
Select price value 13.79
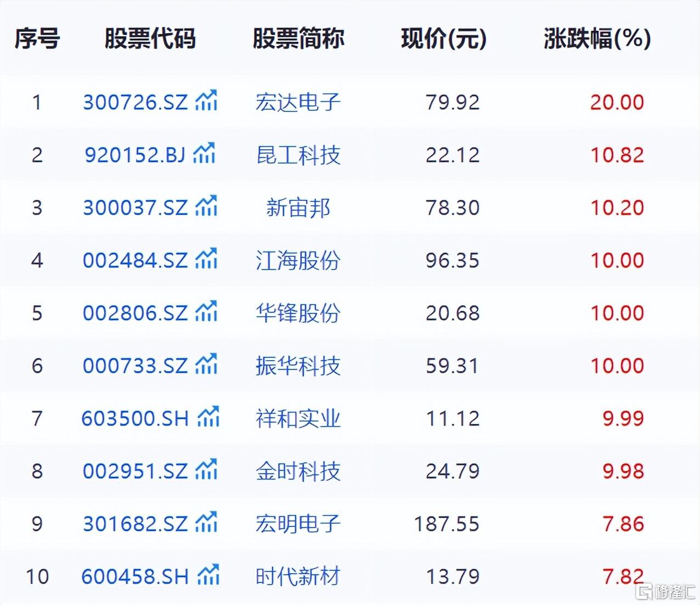(x=453, y=576)
